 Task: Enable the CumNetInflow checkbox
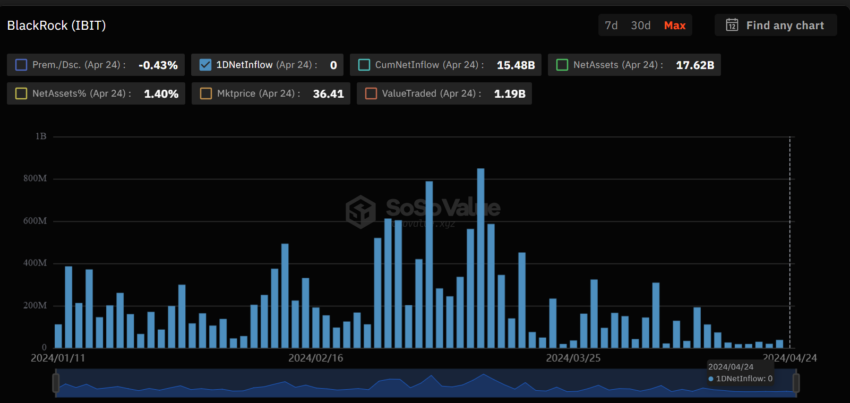(363, 65)
